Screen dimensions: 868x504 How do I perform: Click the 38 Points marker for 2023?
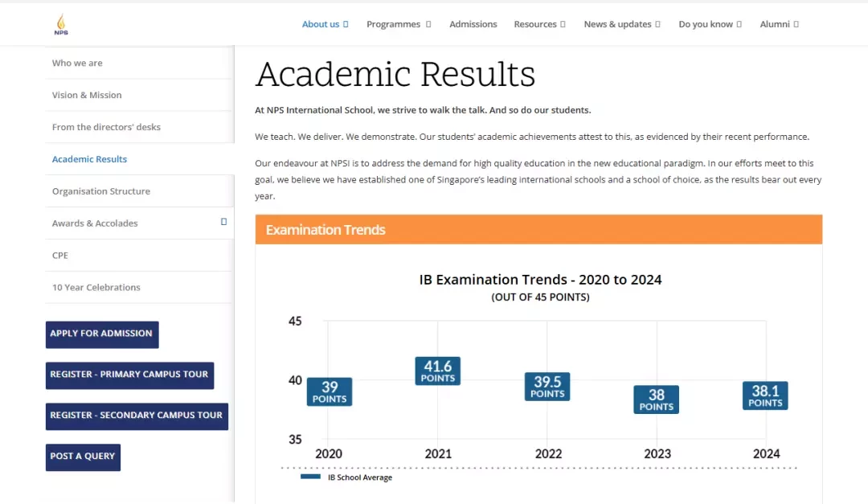657,400
